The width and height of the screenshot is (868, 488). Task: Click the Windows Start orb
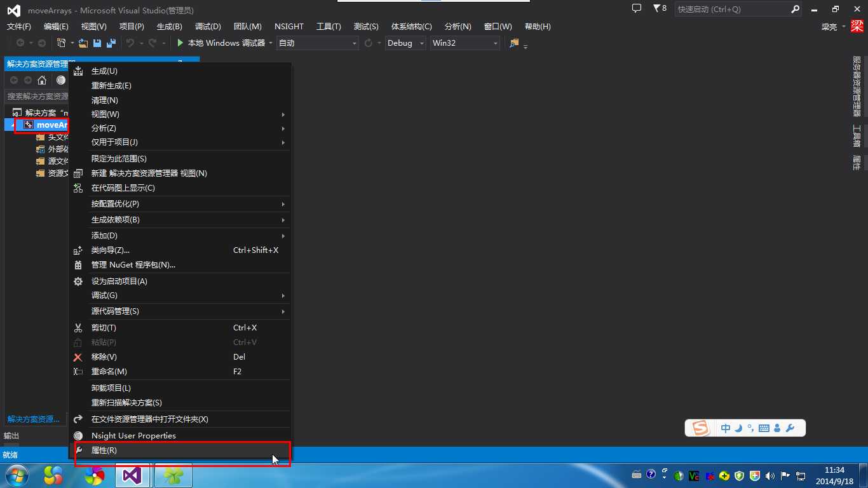(17, 475)
